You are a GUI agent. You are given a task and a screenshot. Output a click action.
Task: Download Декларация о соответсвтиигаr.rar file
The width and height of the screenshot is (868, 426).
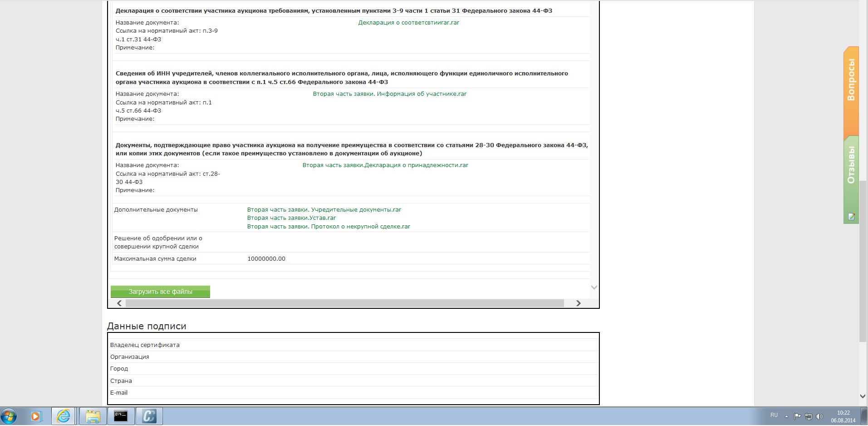pos(408,23)
